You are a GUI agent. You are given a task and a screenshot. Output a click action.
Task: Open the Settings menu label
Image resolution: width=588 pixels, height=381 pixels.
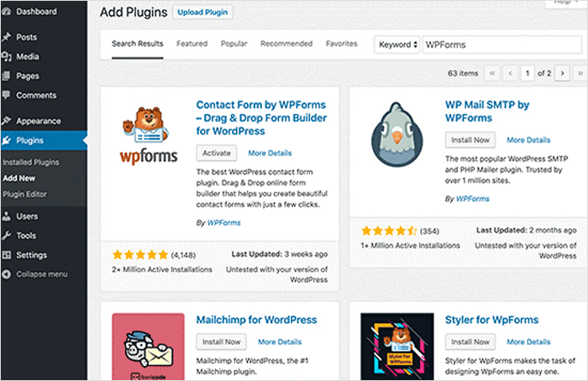coord(32,255)
